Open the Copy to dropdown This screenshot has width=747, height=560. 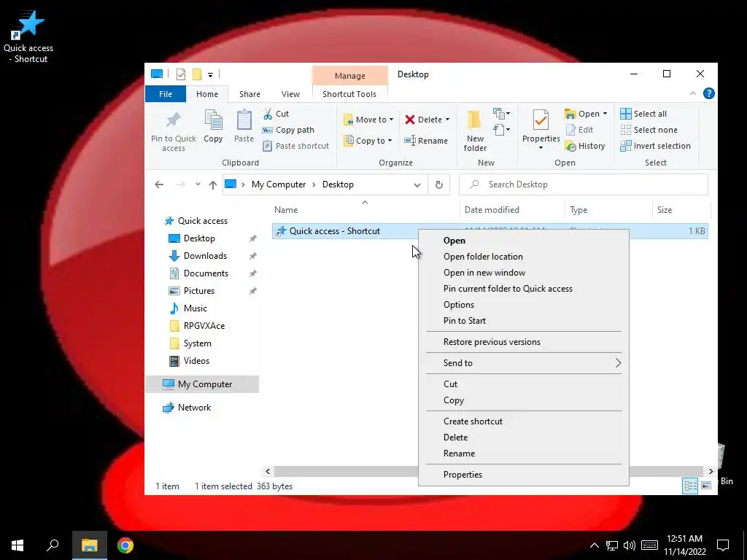tap(368, 141)
